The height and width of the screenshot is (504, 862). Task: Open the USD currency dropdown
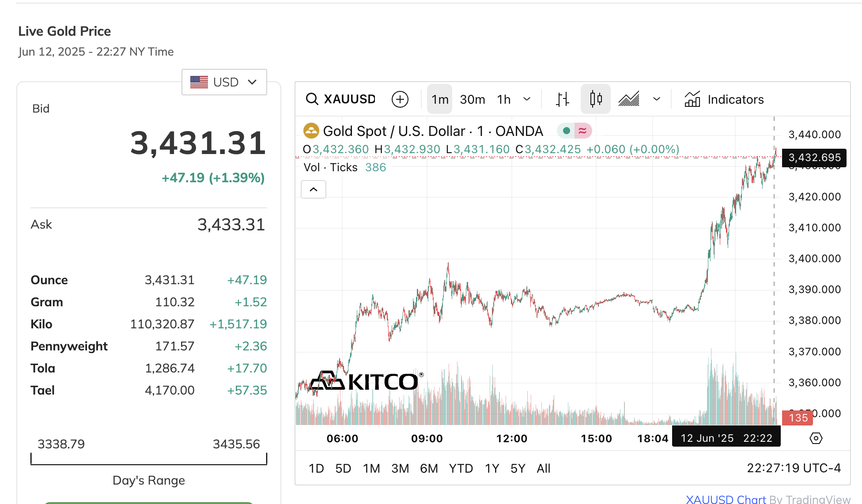coord(224,82)
